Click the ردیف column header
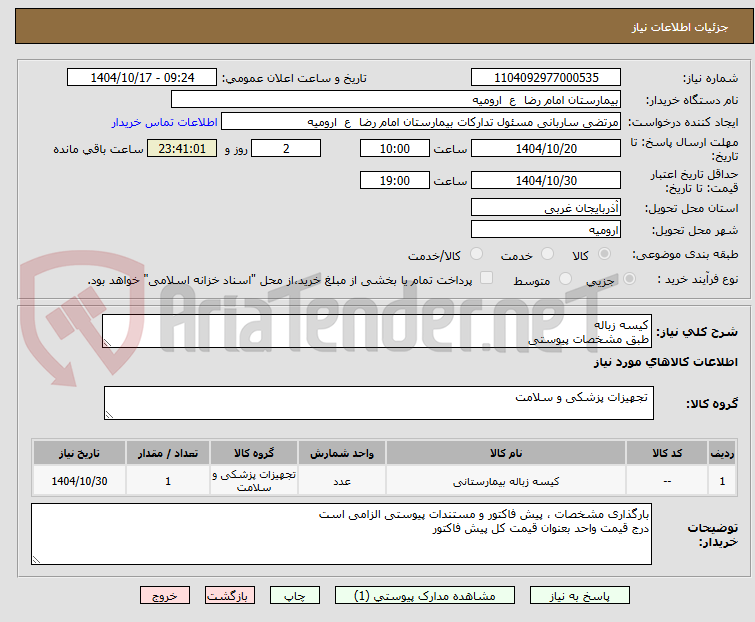This screenshot has width=755, height=622. coord(722,453)
